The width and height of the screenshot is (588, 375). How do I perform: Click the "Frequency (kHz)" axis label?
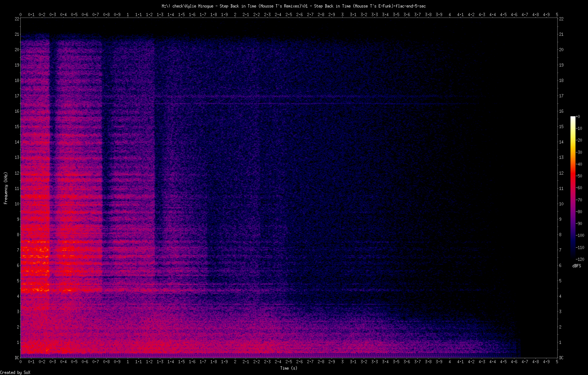click(6, 188)
